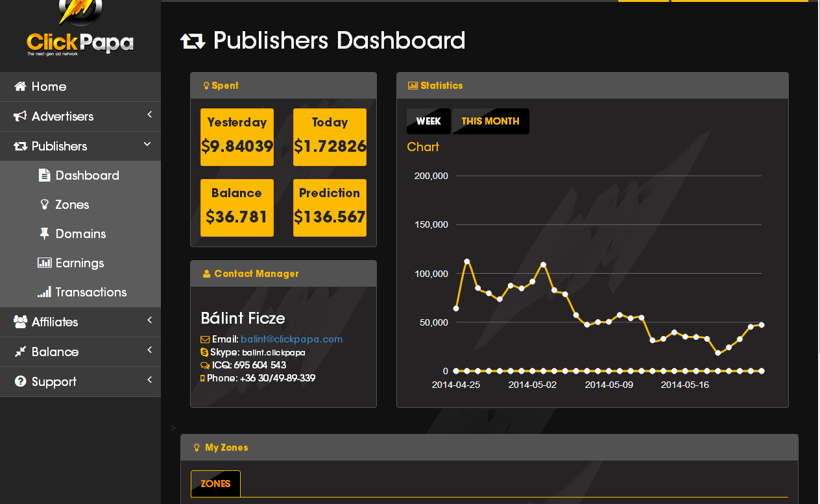
Task: Click the 2014-04-25 axis date label
Action: [x=456, y=385]
